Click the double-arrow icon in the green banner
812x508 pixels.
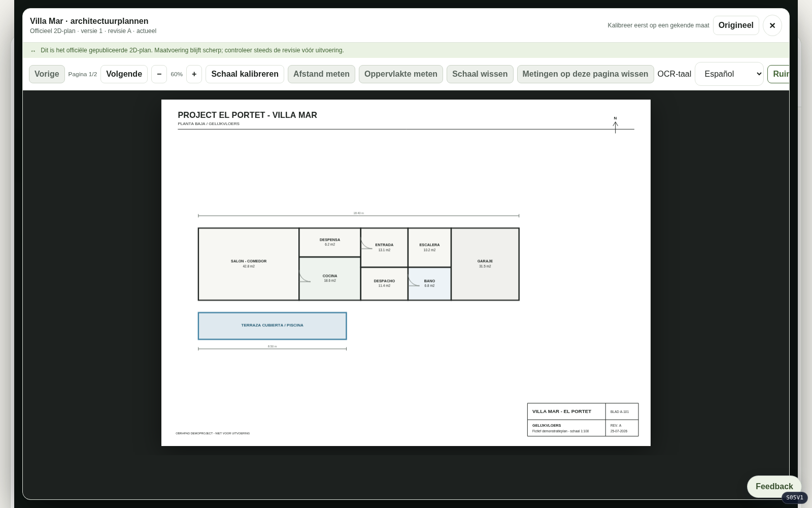pos(33,51)
